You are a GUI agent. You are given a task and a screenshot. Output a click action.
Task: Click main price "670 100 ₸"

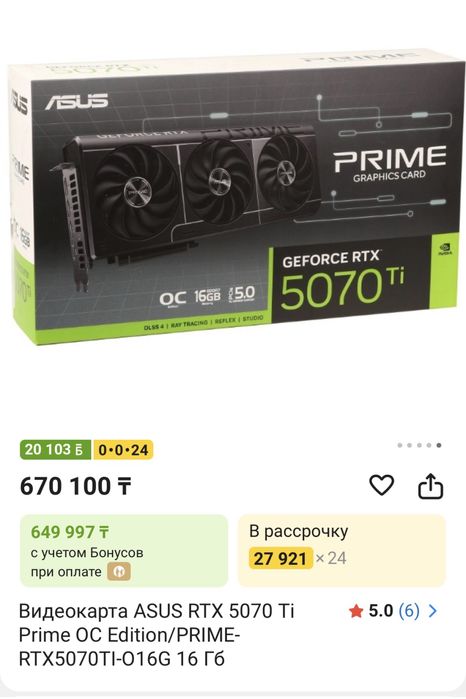click(x=76, y=486)
